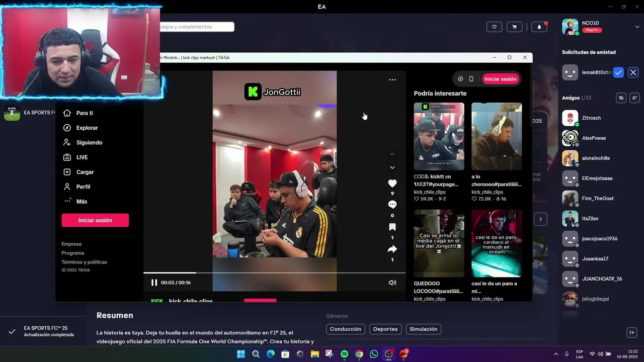The height and width of the screenshot is (362, 644).
Task: Open the Windows Start menu
Action: coord(241,354)
